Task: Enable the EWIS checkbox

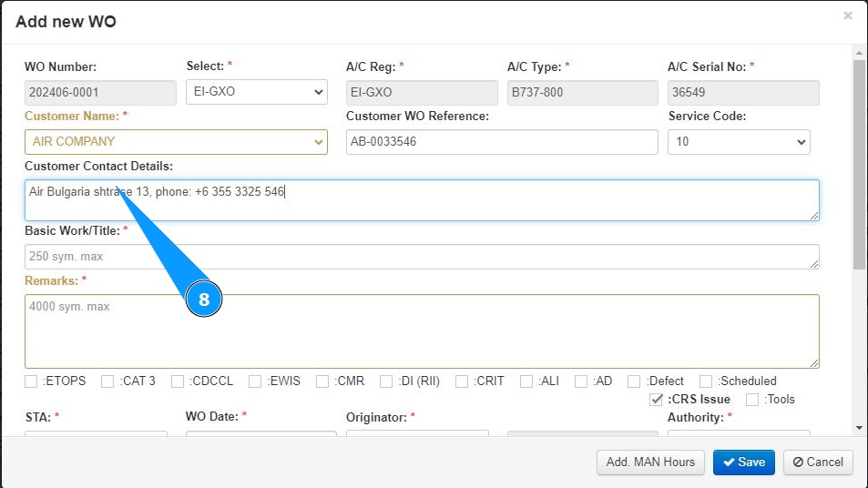Action: (255, 381)
